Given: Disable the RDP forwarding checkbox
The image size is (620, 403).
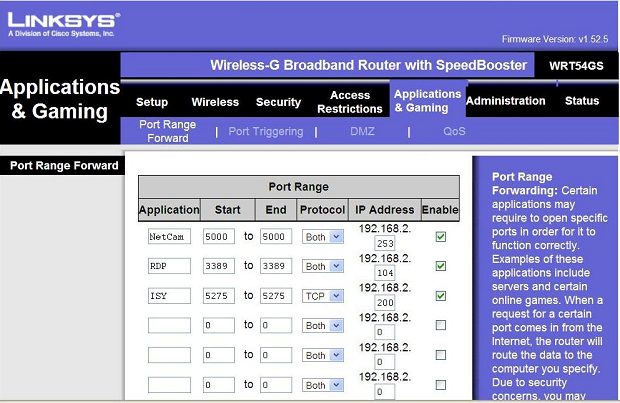Looking at the screenshot, I should coord(440,266).
